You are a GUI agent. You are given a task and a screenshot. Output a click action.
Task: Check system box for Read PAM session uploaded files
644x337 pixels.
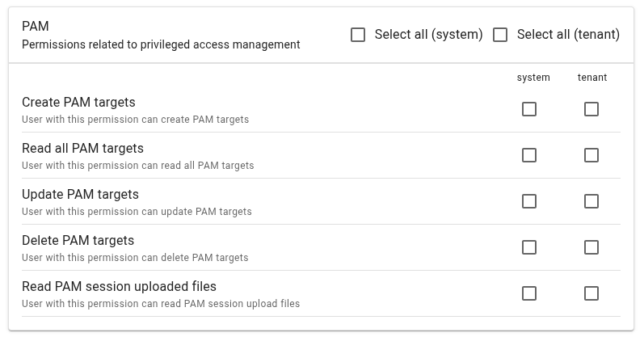coord(529,293)
